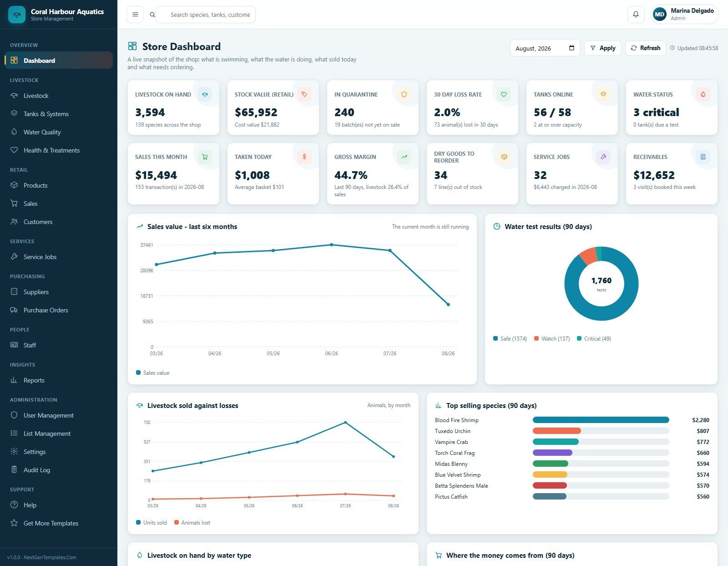Click Get More Templates link

(59, 523)
